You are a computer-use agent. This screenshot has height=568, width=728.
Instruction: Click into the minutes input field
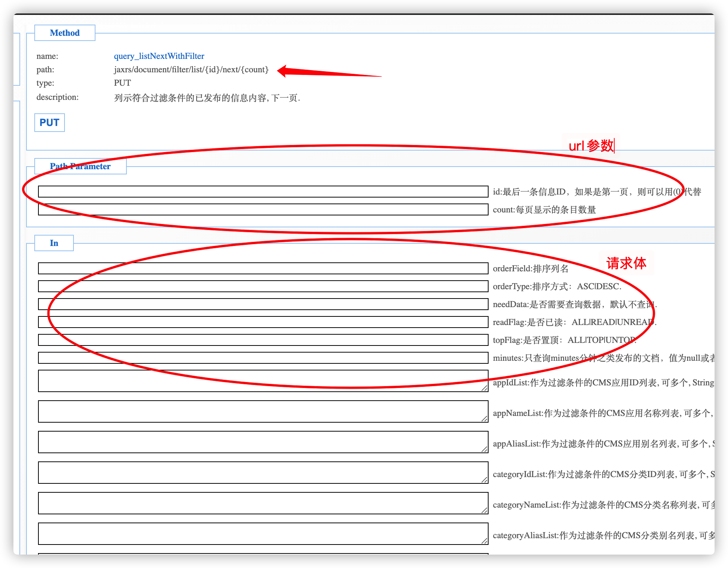[x=263, y=358]
